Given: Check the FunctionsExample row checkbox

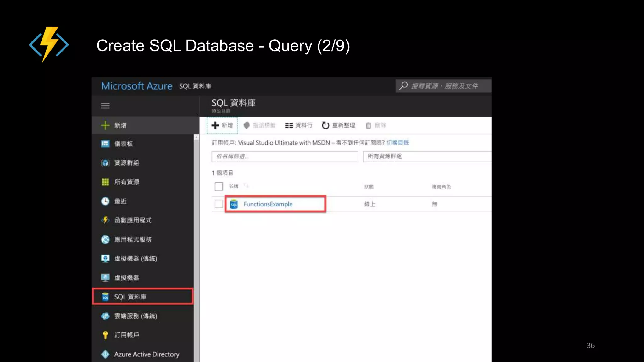Looking at the screenshot, I should pos(219,204).
